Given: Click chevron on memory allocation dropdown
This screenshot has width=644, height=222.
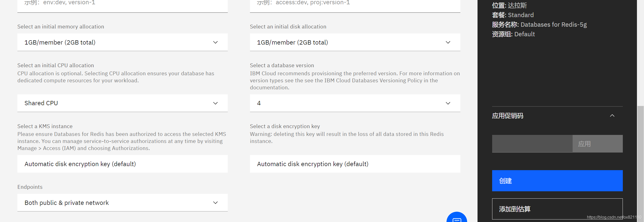Looking at the screenshot, I should (215, 42).
